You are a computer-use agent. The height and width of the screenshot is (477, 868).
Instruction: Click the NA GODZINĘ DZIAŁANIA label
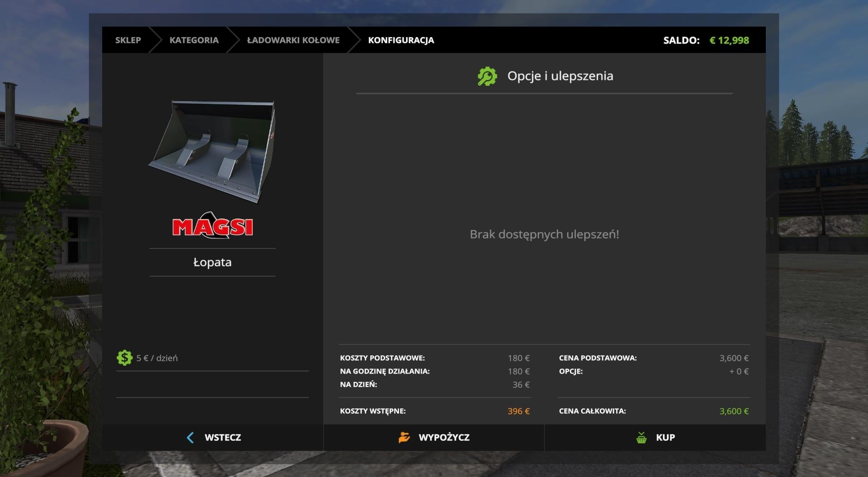(385, 371)
